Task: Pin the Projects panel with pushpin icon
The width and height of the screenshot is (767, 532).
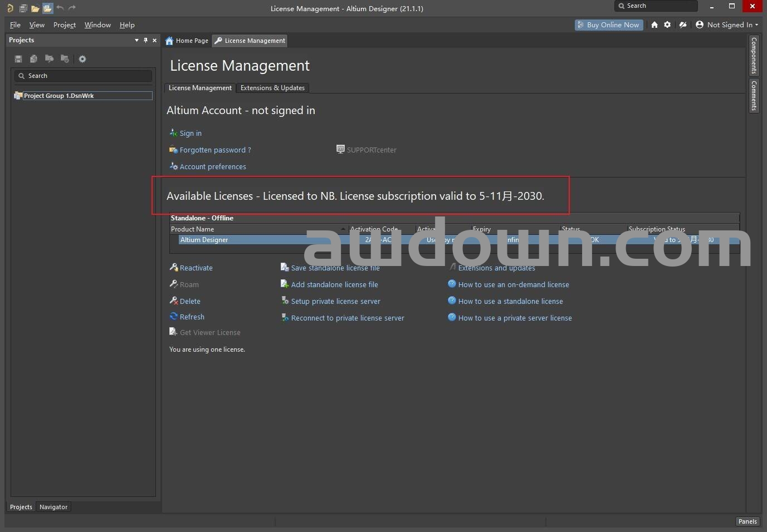Action: point(146,40)
